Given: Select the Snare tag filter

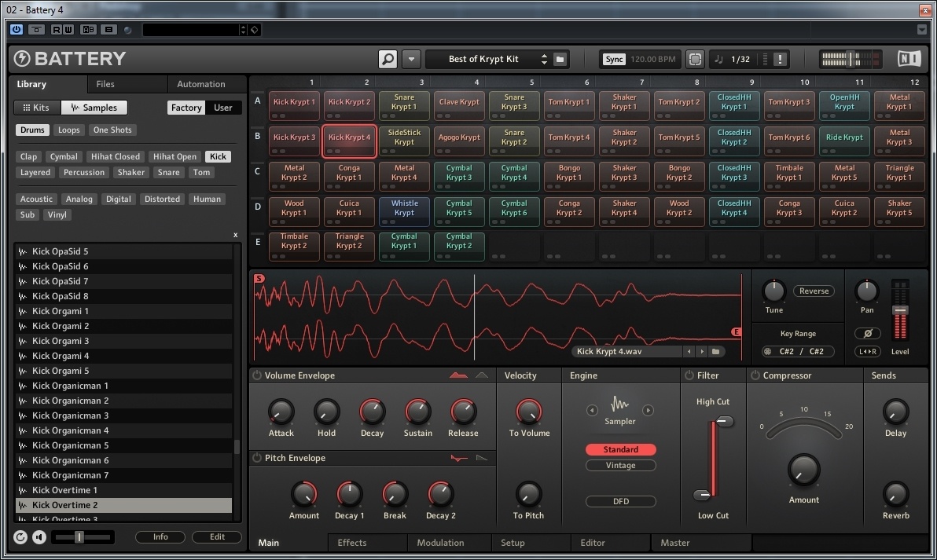Looking at the screenshot, I should 168,172.
